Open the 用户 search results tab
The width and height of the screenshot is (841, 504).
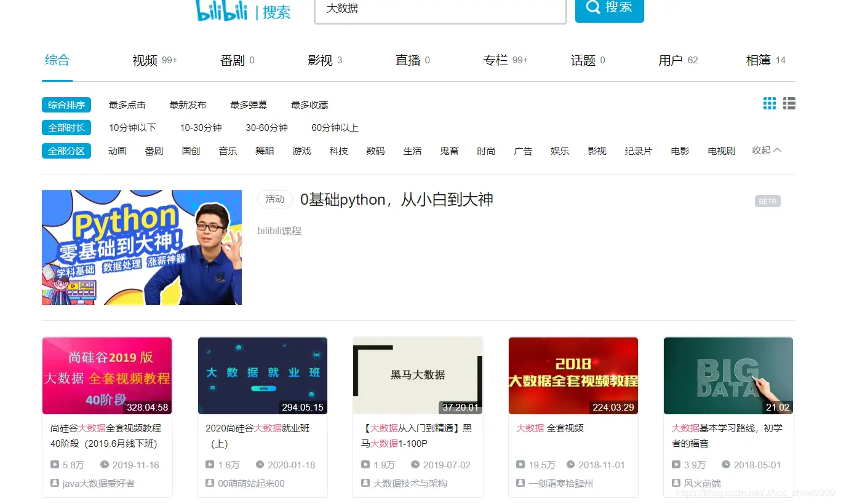(x=671, y=60)
